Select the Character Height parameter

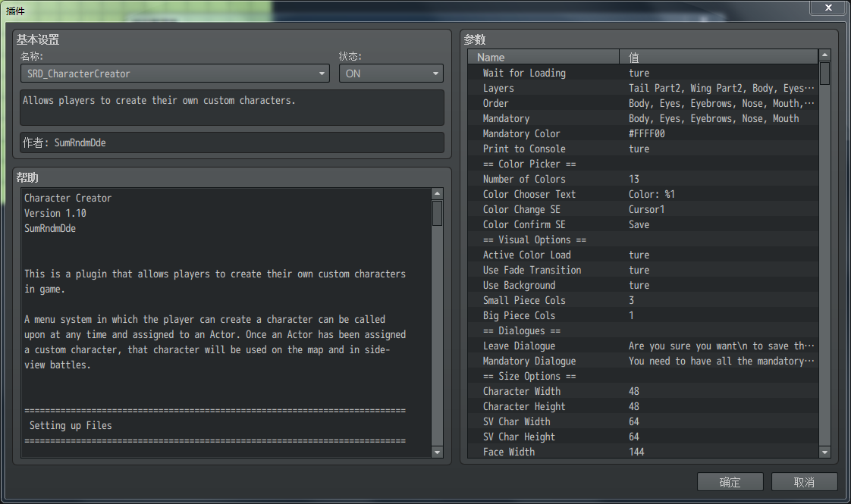(643, 407)
